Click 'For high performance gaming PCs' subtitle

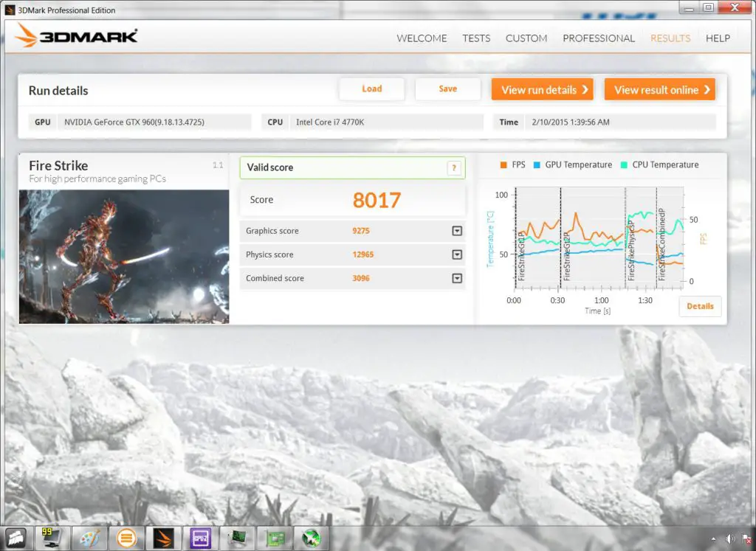click(97, 179)
